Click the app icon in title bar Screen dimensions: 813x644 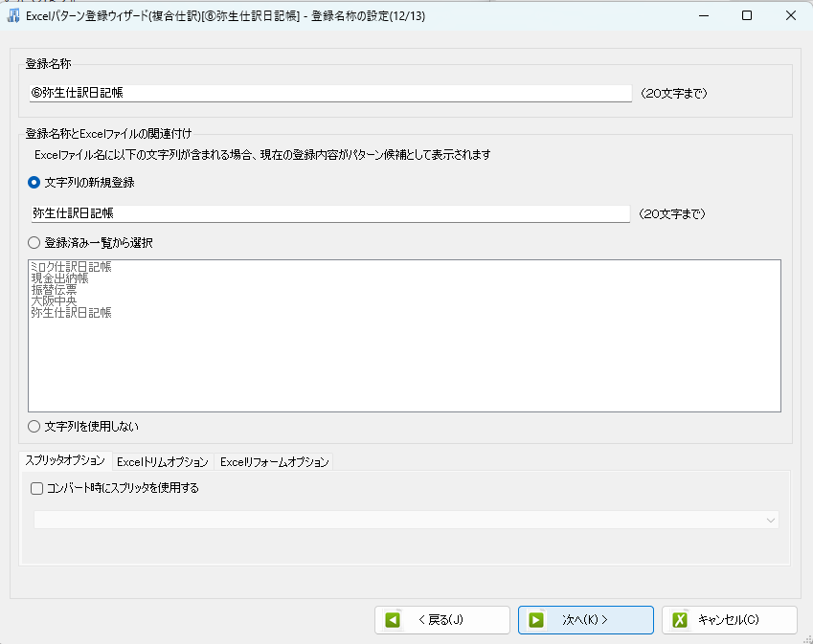[13, 15]
